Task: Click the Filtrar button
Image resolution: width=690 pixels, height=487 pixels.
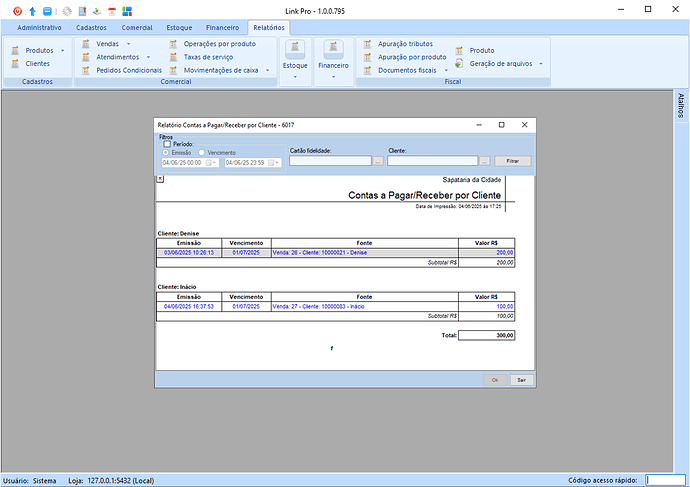Action: 513,161
